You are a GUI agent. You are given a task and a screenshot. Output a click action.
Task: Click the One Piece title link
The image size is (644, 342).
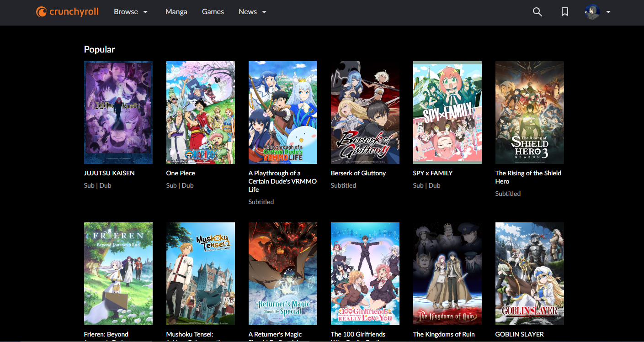tap(181, 173)
